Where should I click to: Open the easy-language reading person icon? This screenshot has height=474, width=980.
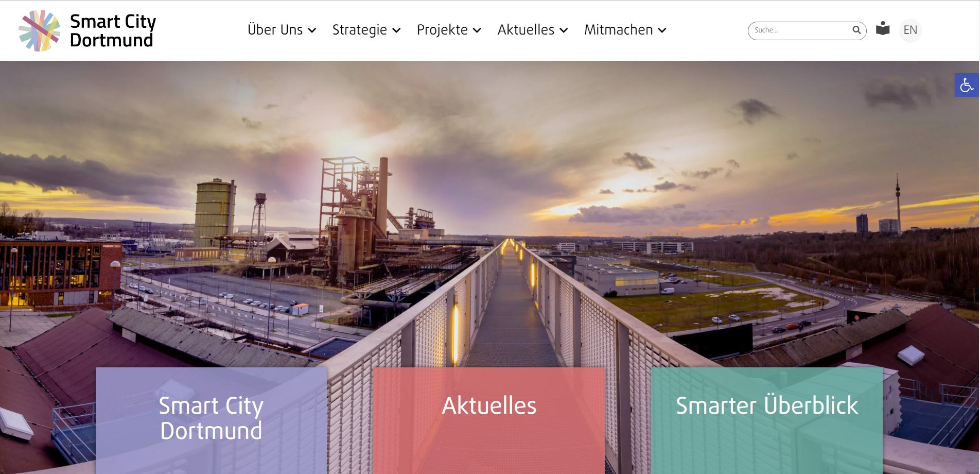tap(883, 28)
